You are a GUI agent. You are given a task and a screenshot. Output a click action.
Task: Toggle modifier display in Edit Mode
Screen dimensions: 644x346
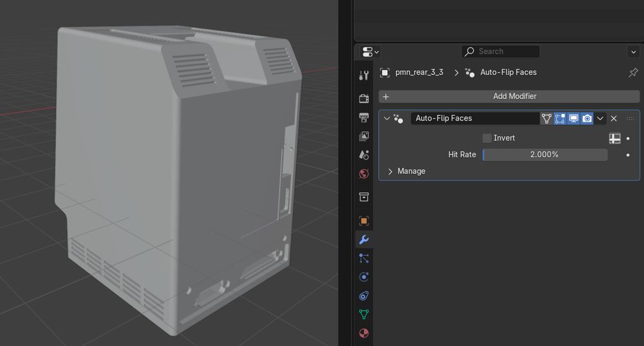(560, 119)
